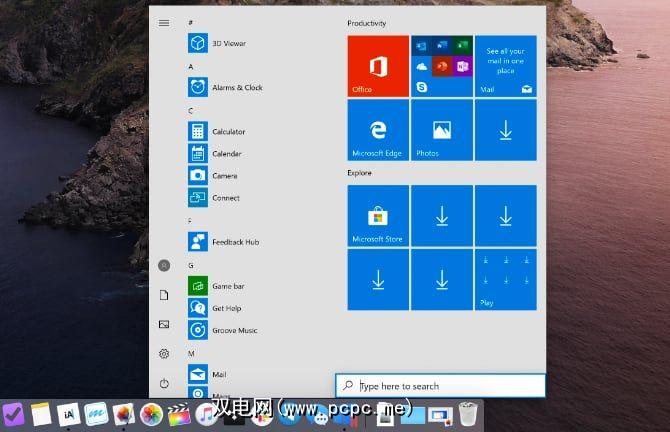Click the letter G section header
Image resolution: width=670 pixels, height=432 pixels.
point(191,265)
